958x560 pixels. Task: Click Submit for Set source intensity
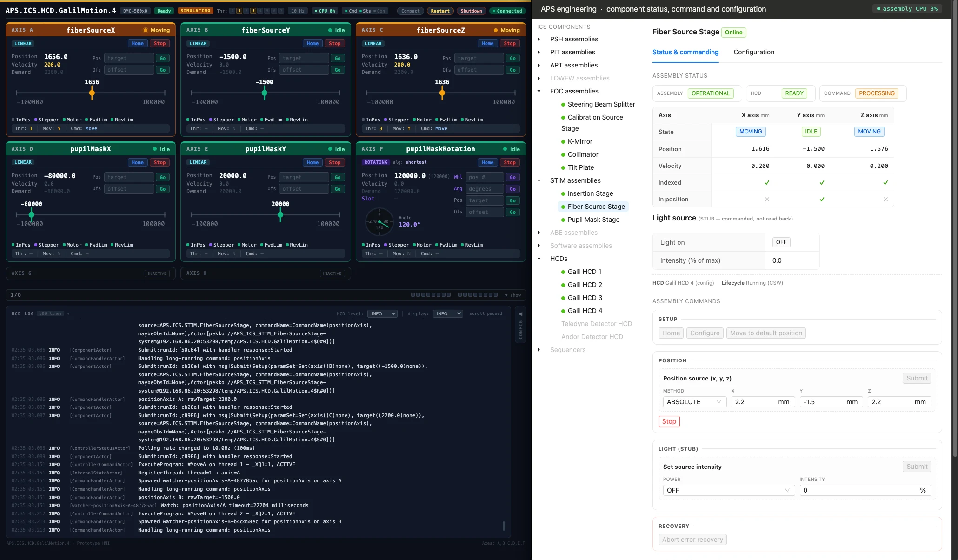coord(917,467)
